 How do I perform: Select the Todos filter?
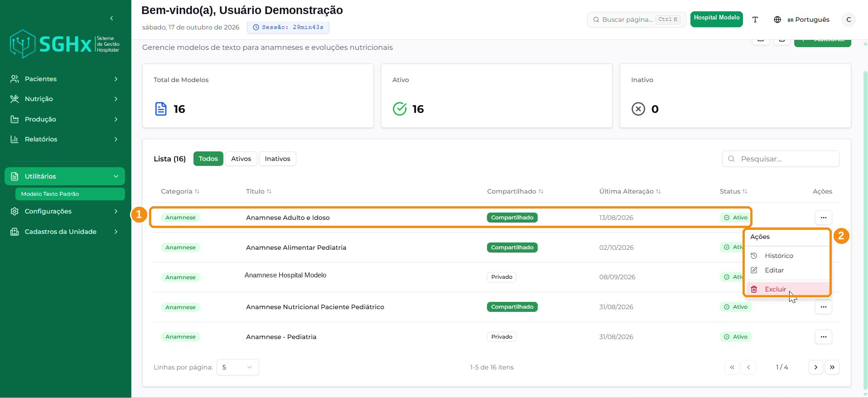pos(208,159)
